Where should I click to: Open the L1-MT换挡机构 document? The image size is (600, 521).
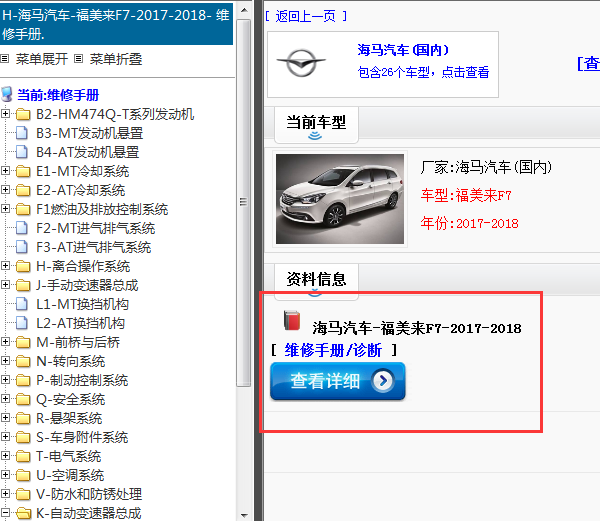coord(82,304)
